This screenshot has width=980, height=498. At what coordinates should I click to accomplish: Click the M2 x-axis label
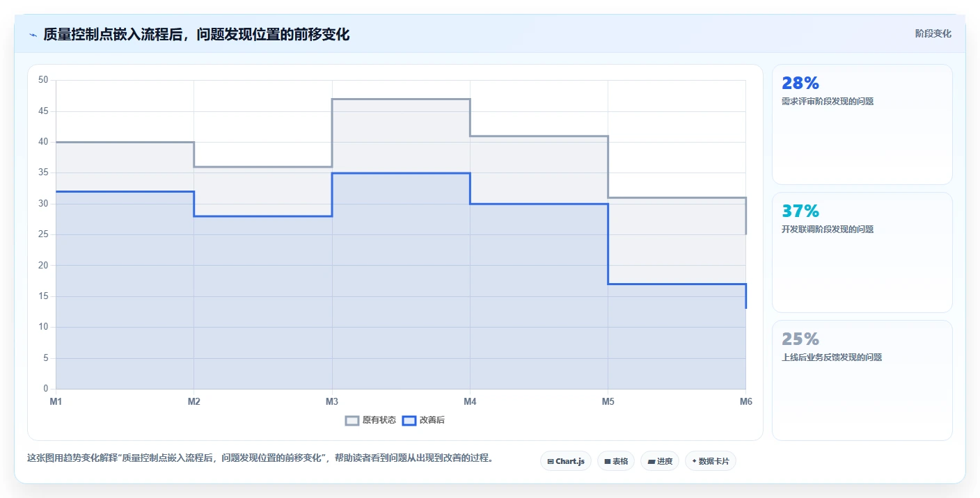coord(193,401)
